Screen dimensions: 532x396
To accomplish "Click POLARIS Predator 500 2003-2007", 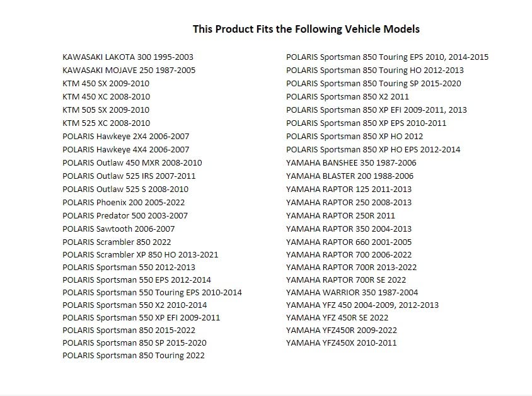I will pyautogui.click(x=125, y=215).
